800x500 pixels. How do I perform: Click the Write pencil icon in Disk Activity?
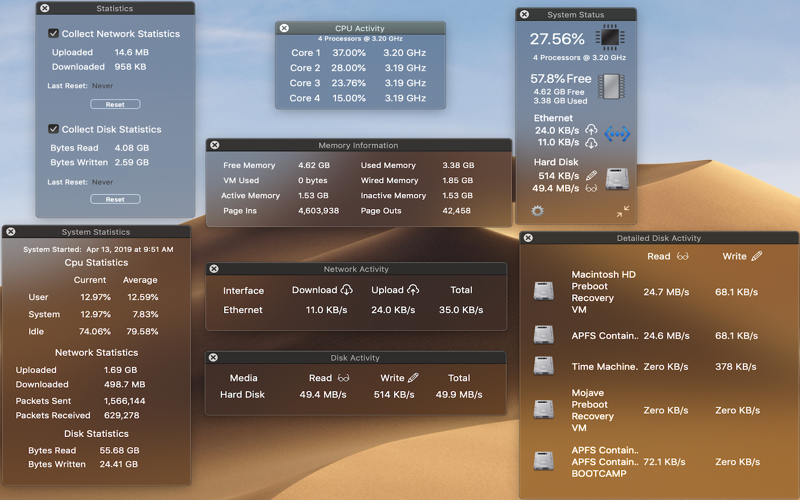click(413, 378)
